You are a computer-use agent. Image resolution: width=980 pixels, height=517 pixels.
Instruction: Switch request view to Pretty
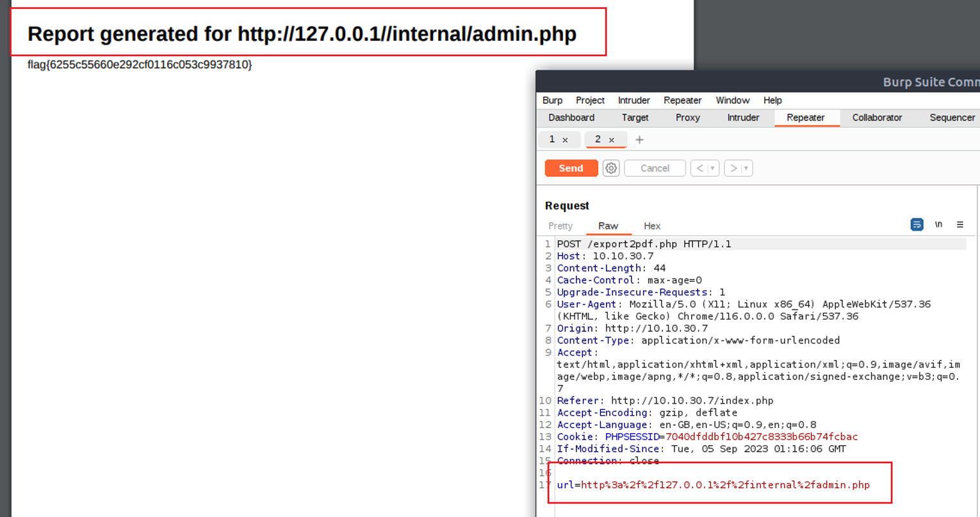coord(560,226)
